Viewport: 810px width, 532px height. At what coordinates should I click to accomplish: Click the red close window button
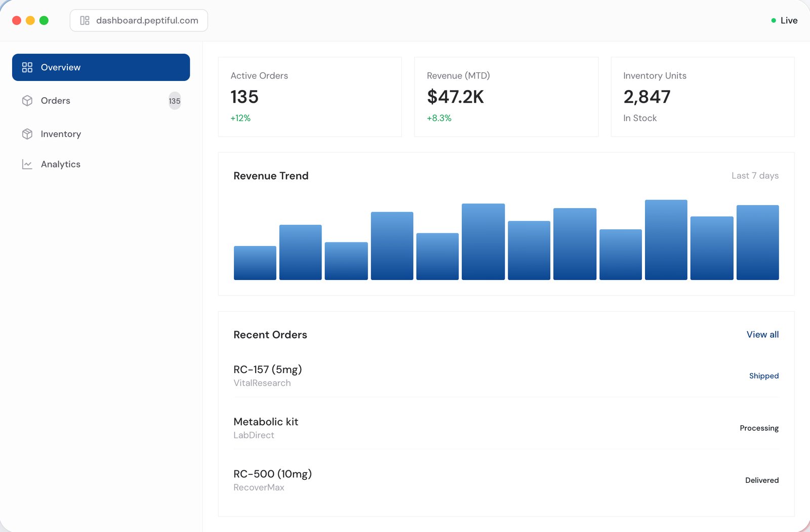pyautogui.click(x=17, y=20)
